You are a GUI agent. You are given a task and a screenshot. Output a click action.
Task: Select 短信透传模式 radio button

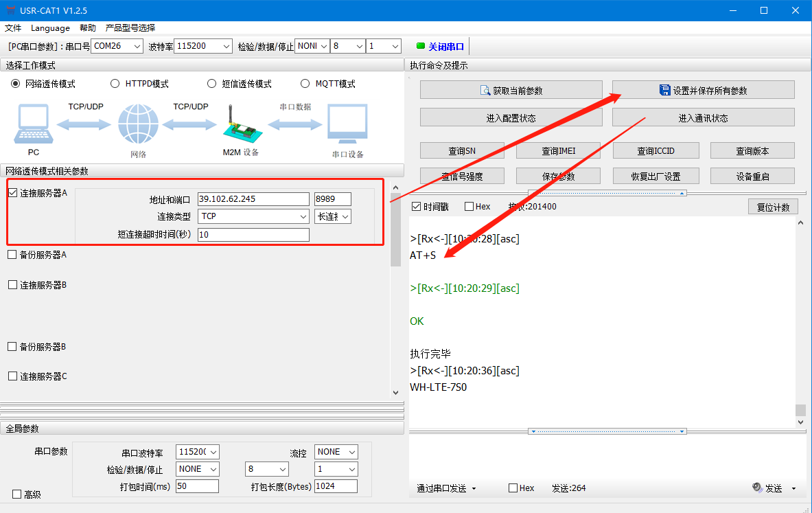tap(211, 83)
